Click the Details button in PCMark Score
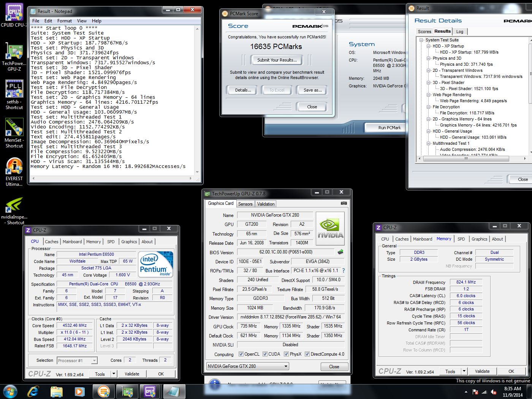Image resolution: width=532 pixels, height=399 pixels. point(243,90)
